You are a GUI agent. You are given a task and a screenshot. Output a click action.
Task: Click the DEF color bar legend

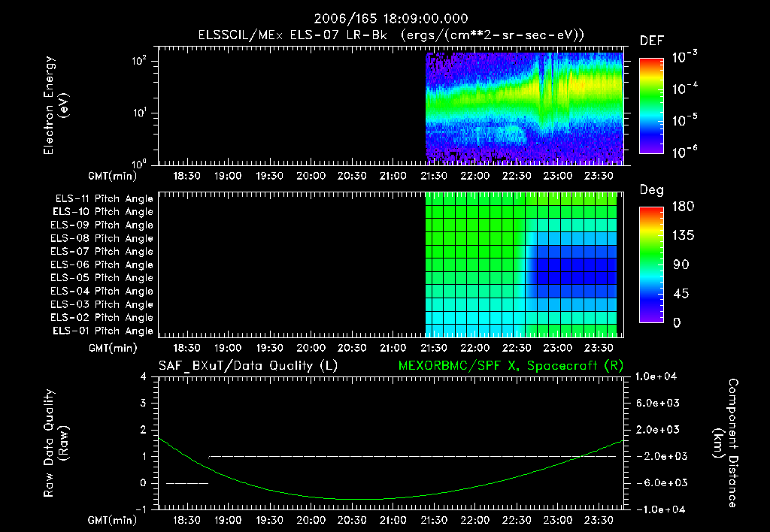[651, 105]
